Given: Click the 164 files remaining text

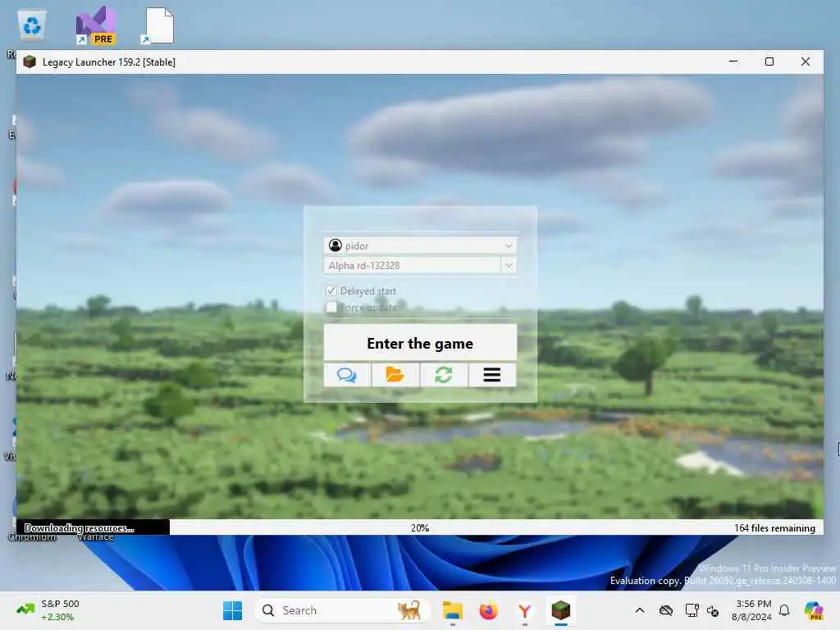Looking at the screenshot, I should pos(774,528).
